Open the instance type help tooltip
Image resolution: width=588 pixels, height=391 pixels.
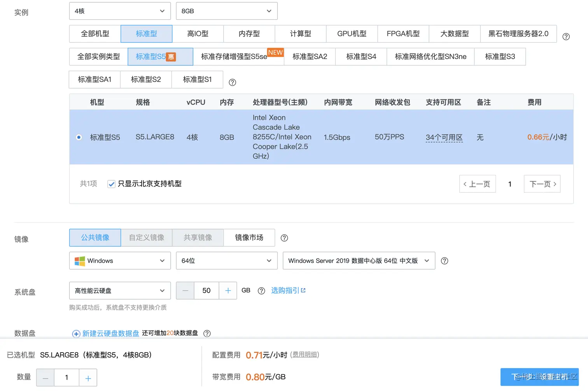566,36
